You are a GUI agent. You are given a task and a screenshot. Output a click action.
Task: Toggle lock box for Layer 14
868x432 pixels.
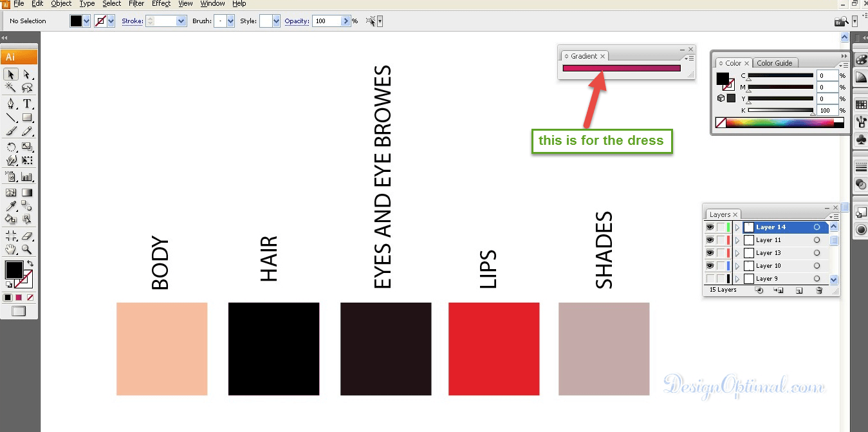[x=720, y=227]
